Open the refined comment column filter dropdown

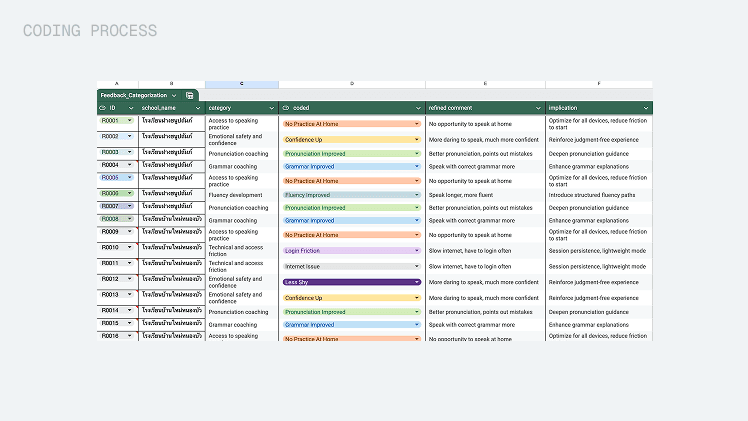[538, 108]
